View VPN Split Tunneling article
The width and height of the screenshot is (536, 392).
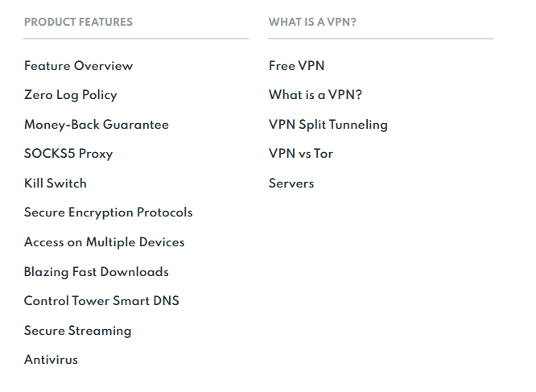[328, 125]
